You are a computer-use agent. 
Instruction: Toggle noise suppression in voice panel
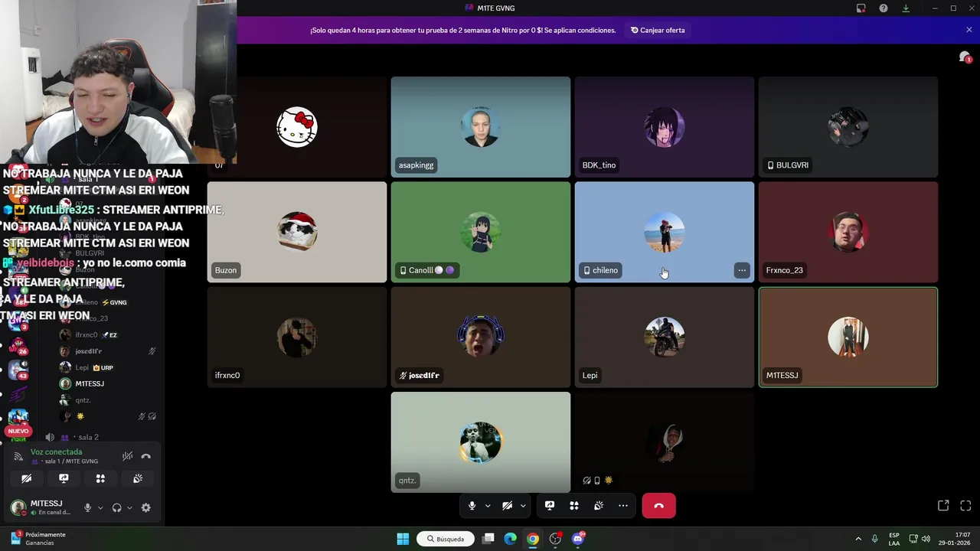tap(127, 456)
